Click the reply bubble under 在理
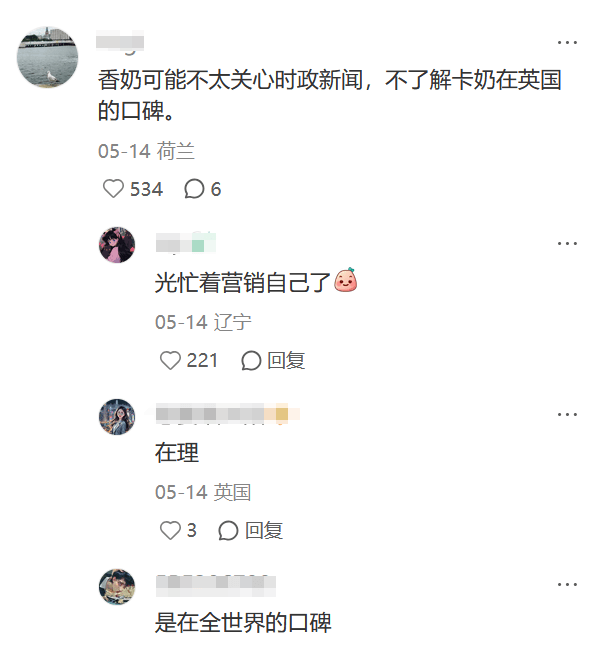 228,531
